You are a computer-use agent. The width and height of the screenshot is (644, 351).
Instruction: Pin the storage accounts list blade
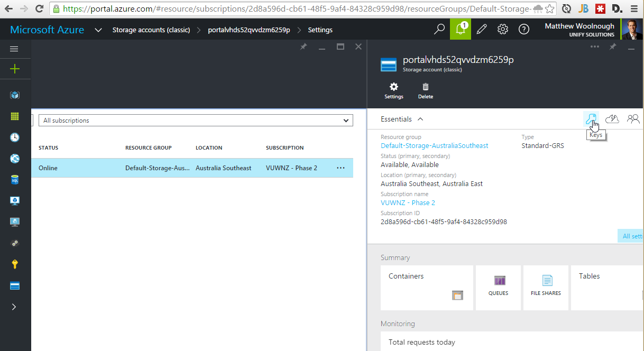[x=303, y=47]
